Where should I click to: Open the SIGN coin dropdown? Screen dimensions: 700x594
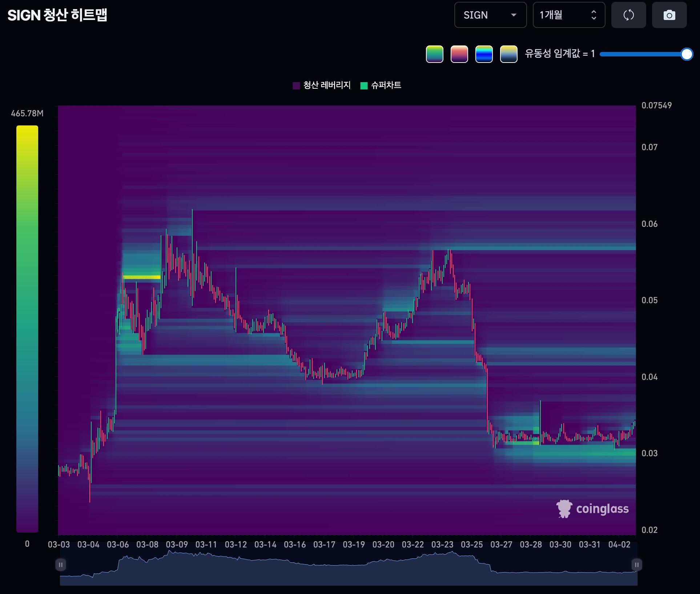tap(490, 15)
